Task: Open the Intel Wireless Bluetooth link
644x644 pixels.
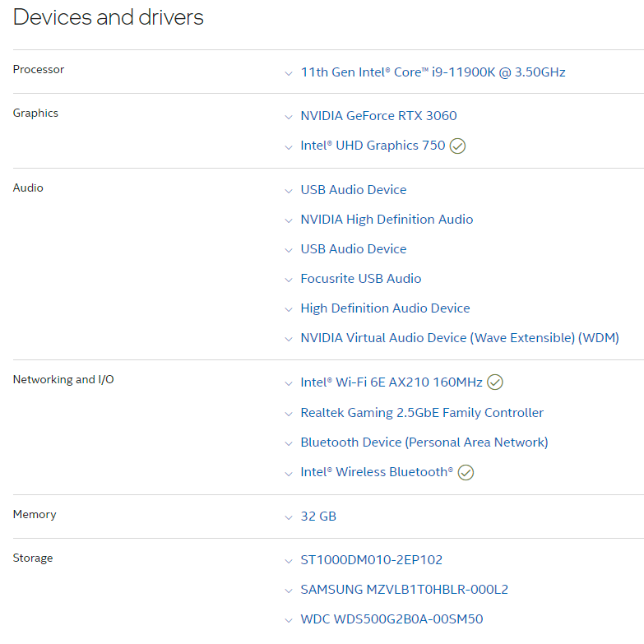Action: point(377,472)
